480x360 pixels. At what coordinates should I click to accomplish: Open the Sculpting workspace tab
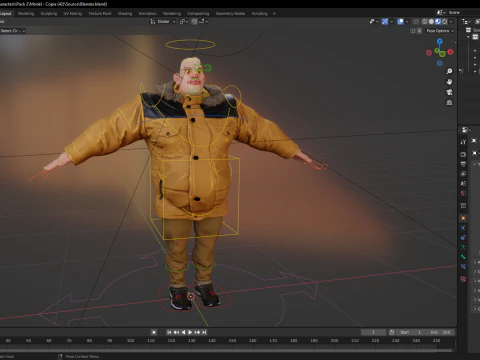click(49, 14)
